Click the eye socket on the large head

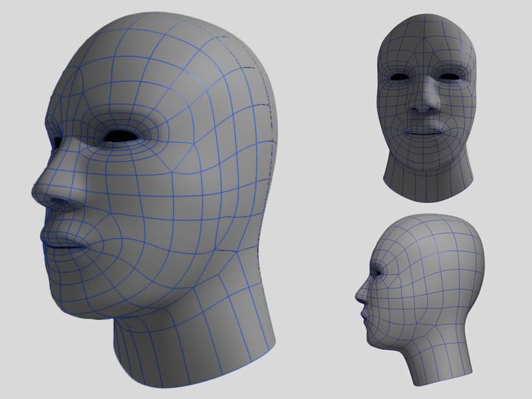[x=122, y=136]
